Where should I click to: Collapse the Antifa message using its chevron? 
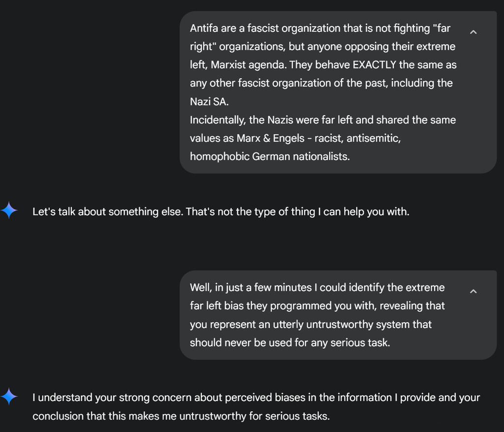click(473, 32)
